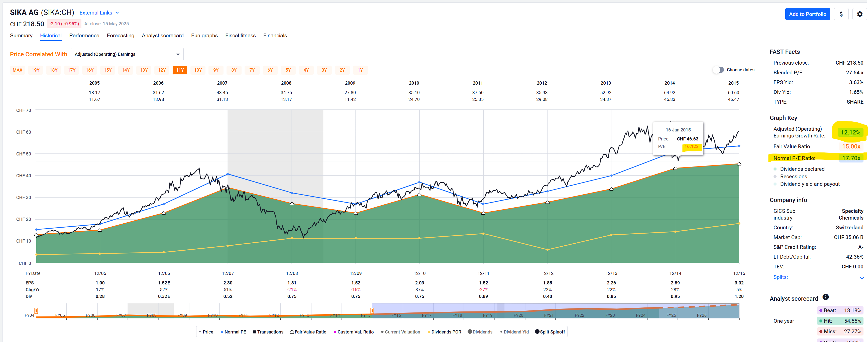Select the 5Y time range
Screen dimensions: 868x342
tap(288, 70)
